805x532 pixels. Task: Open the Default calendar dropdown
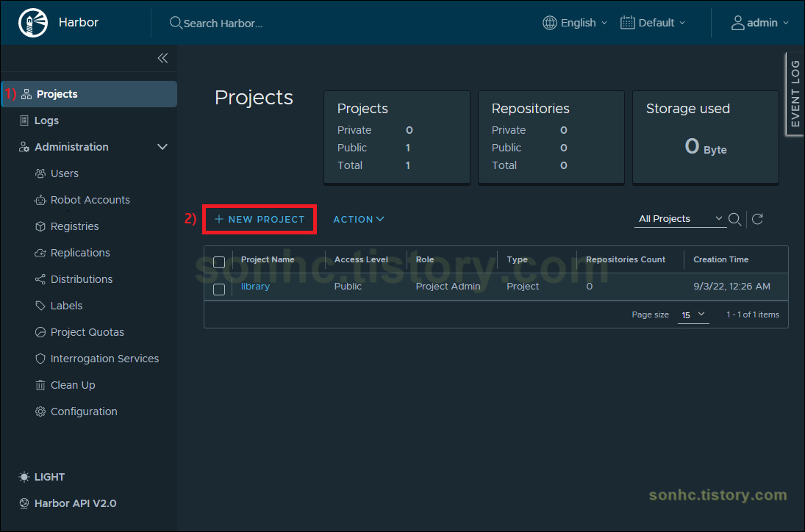point(653,23)
